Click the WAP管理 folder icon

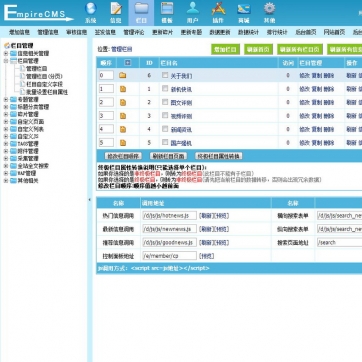pos(13,173)
